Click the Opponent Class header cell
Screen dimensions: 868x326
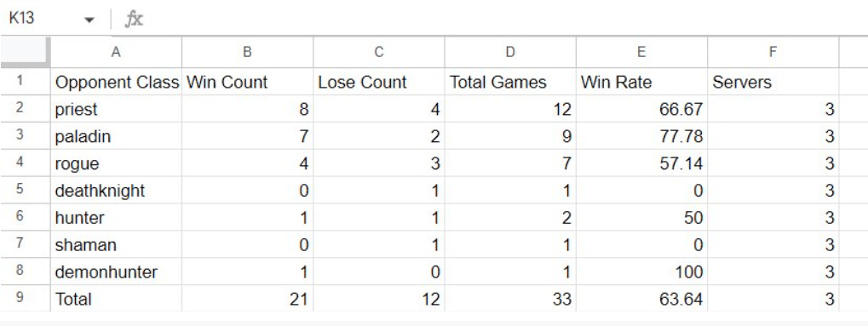click(116, 82)
